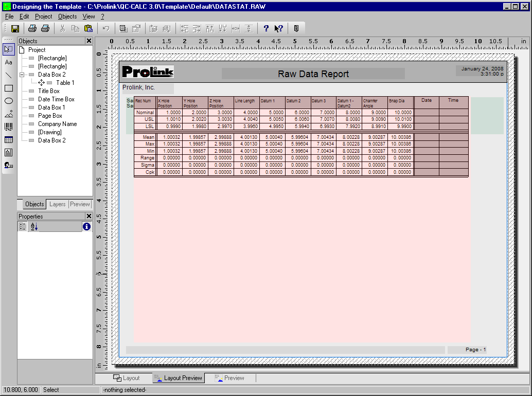Collapse the Data Box 2 tree node
The height and width of the screenshot is (396, 532).
(x=22, y=75)
